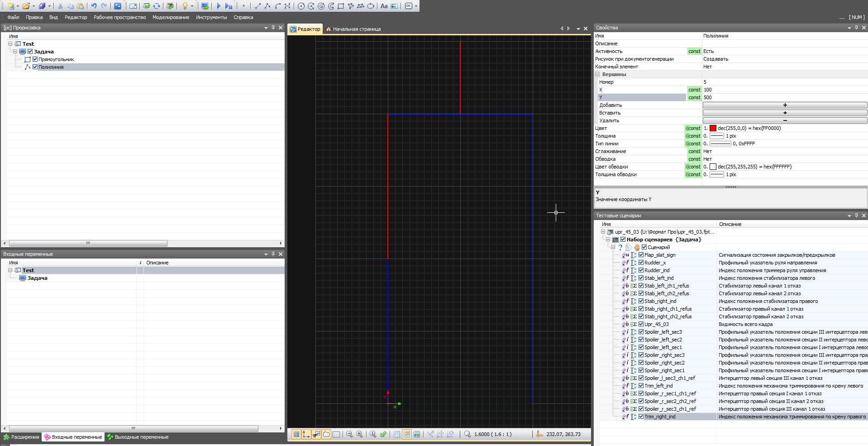Click the zoom in magnifier icon
868x446 pixels.
(x=359, y=434)
